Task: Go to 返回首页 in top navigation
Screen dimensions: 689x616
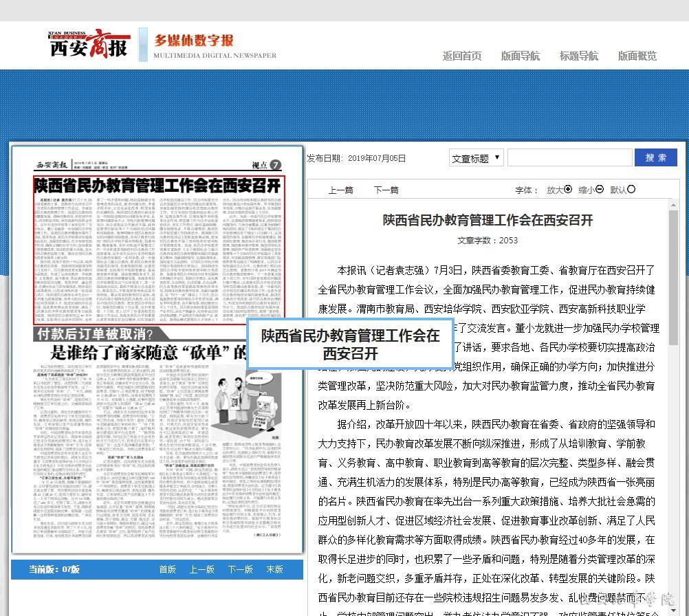Action: pos(462,56)
